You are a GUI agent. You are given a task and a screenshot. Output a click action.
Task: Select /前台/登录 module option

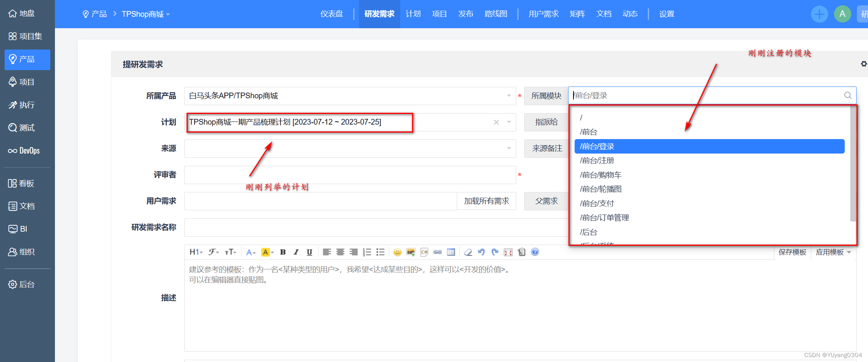pyautogui.click(x=709, y=146)
